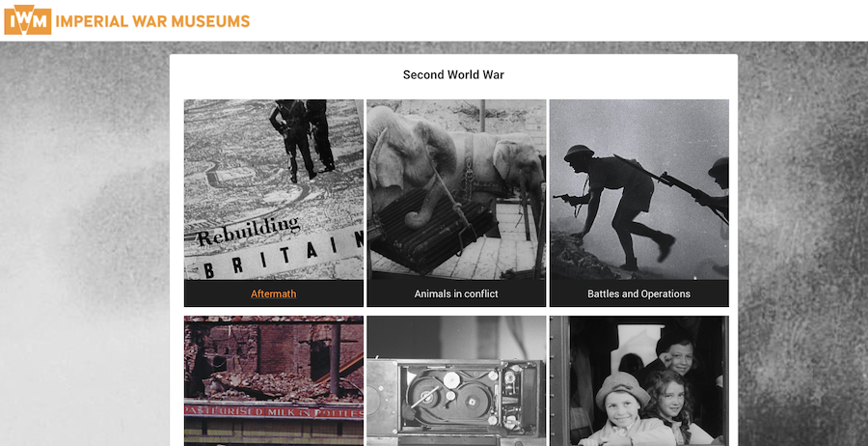Open the Imperial War Museums wordmark link
This screenshot has width=868, height=446.
(152, 21)
